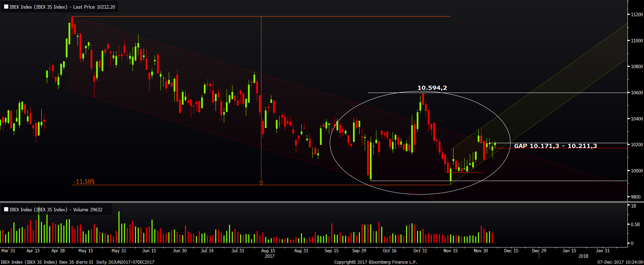This screenshot has width=644, height=265.
Task: Click the May 31 date label
Action: 119,251
